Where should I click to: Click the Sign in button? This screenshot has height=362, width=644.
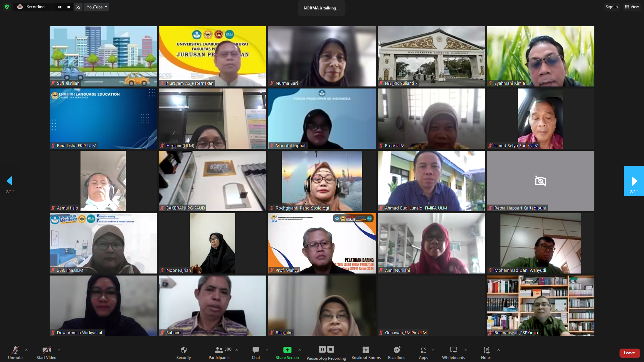coord(611,7)
